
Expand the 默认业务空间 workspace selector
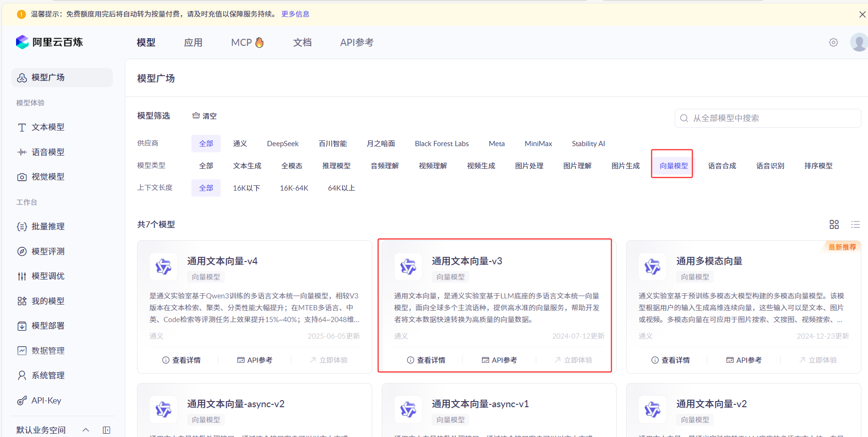click(86, 430)
